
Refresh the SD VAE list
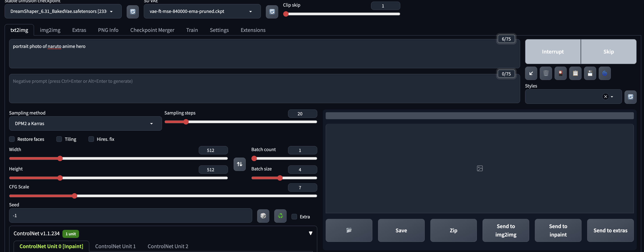click(272, 12)
